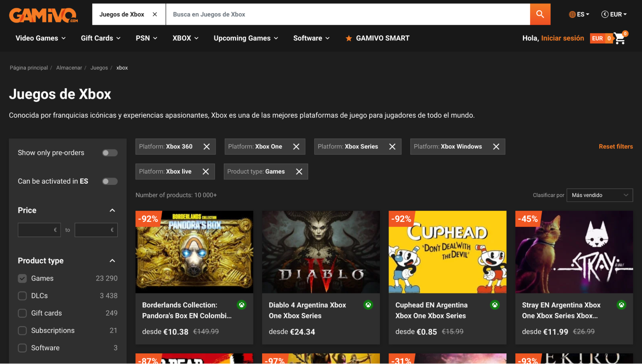The image size is (642, 364).
Task: Uncheck the Games product type checkbox
Action: [22, 278]
